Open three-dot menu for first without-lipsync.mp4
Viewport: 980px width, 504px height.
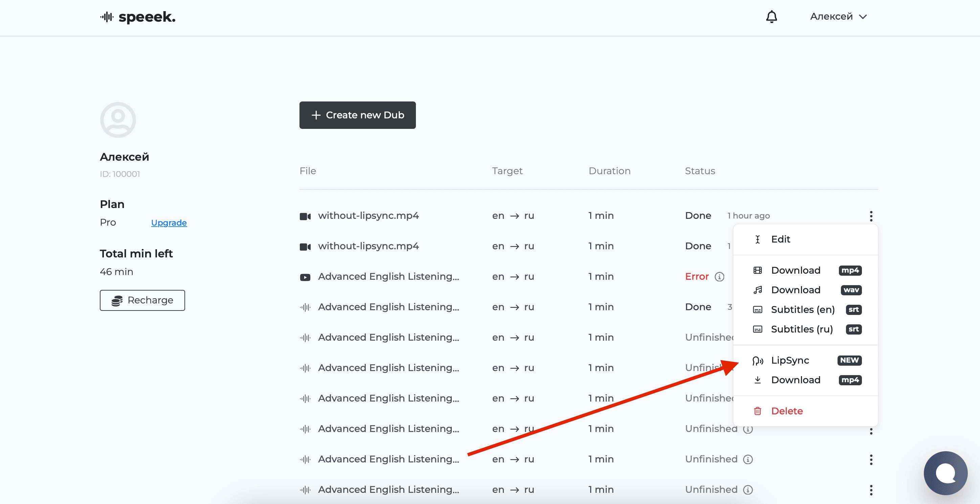[871, 216]
